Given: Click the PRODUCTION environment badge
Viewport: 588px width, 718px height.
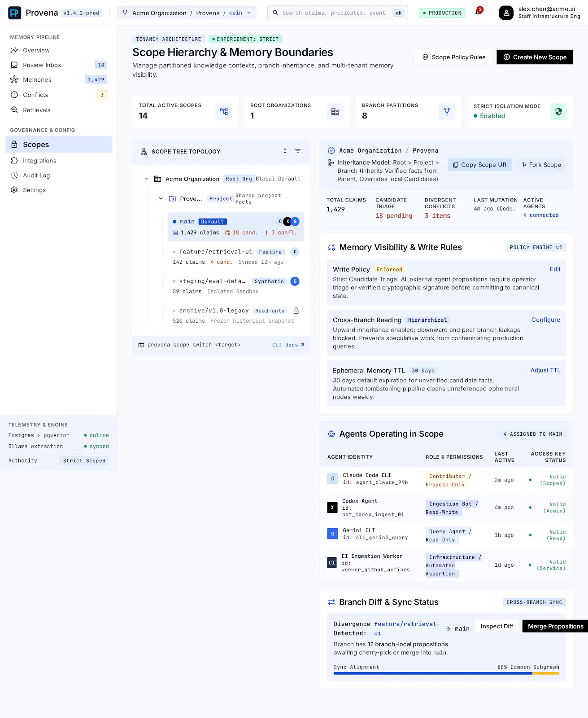Looking at the screenshot, I should pyautogui.click(x=442, y=13).
